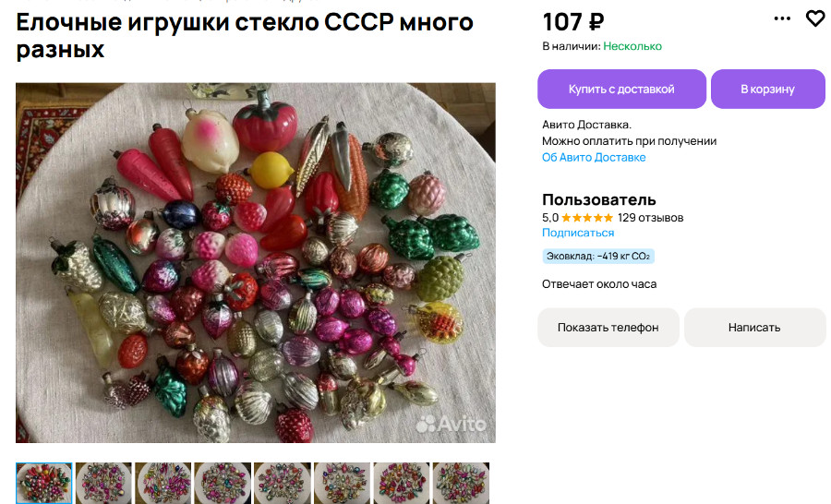
Task: Open seller profile Пользователь
Action: [x=599, y=199]
